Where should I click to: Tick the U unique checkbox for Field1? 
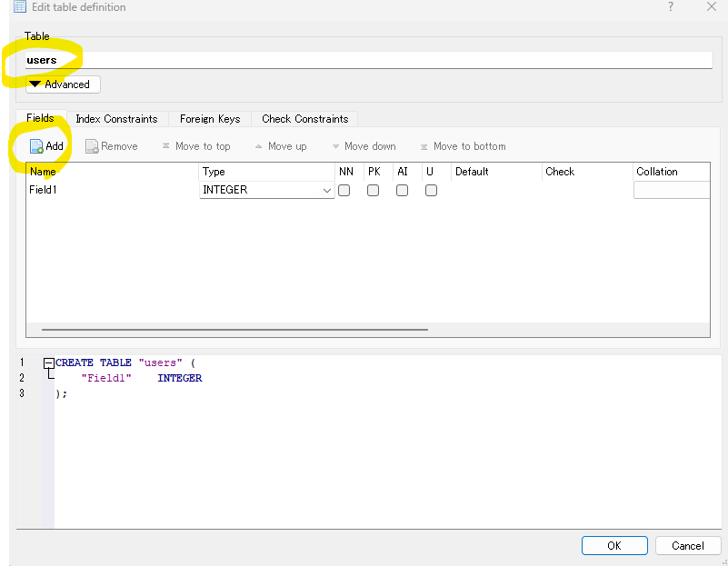[431, 191]
